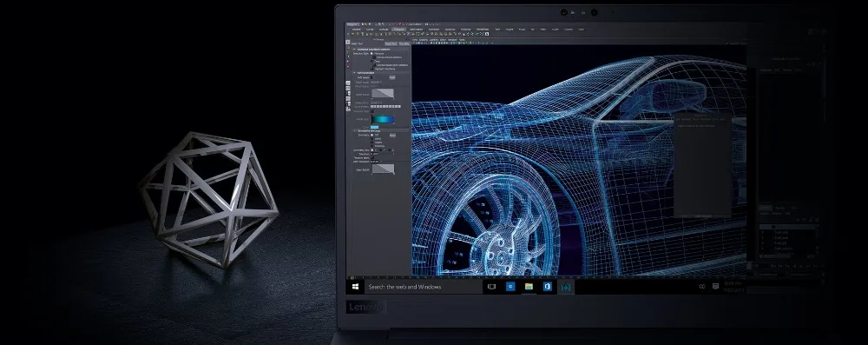Reset the Soft Selection settings
Screen dimensions: 868x345
tap(392, 77)
